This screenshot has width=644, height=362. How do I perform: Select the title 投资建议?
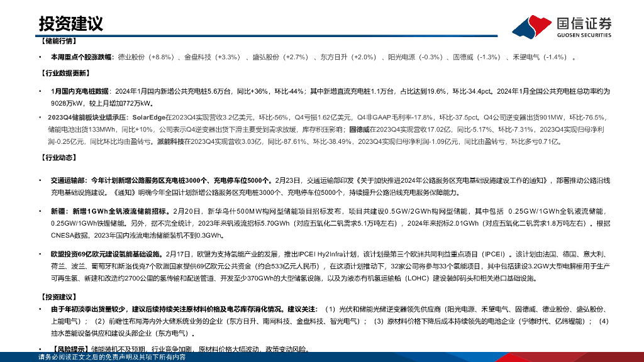tap(70, 24)
